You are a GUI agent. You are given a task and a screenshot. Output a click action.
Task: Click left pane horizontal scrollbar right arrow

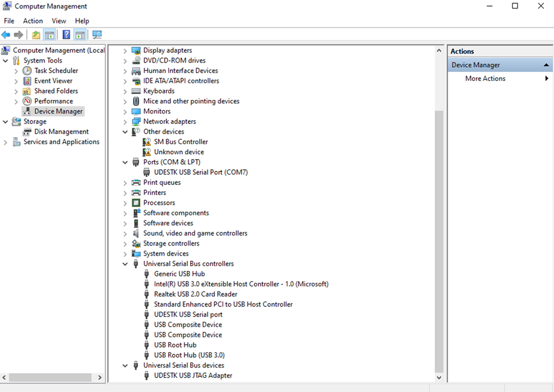pos(100,378)
